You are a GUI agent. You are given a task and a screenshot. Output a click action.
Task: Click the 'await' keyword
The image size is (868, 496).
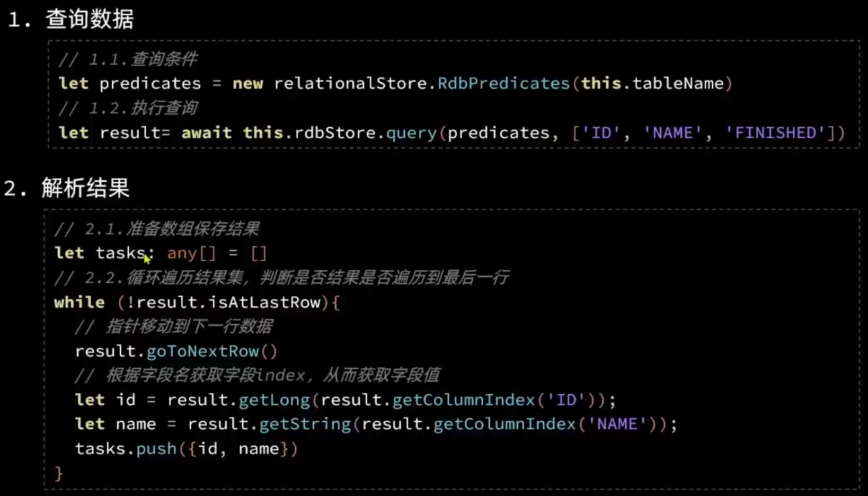tap(207, 132)
